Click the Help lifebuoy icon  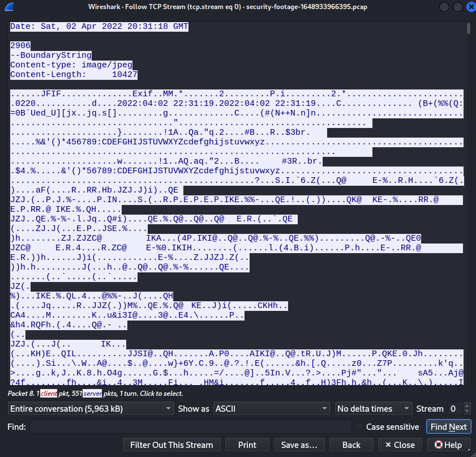pyautogui.click(x=438, y=445)
